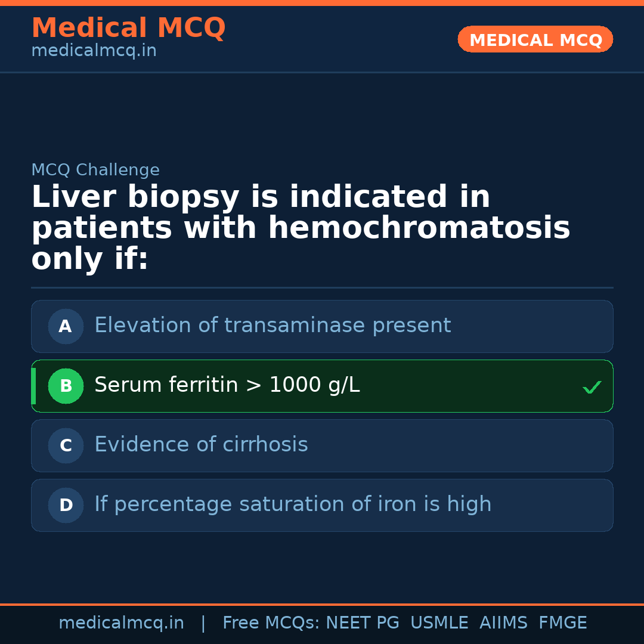This screenshot has height=644, width=644.
Task: Click the liver biopsy question text
Action: click(301, 228)
